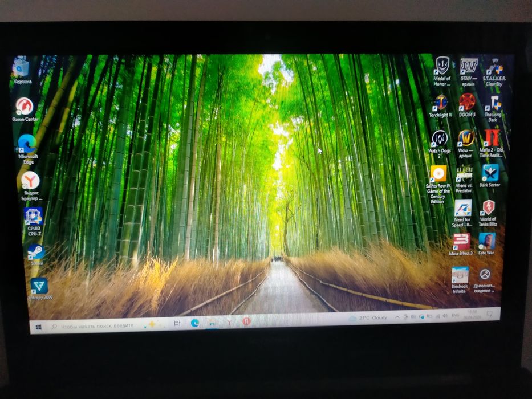This screenshot has width=532, height=399.
Task: Open Microsoft Edge from the taskbar
Action: [195, 323]
